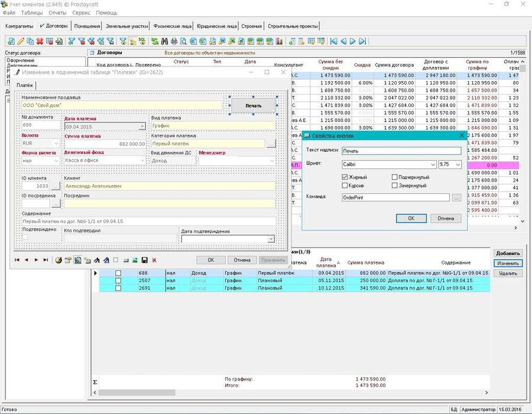Click the red X delete record icon
The height and width of the screenshot is (414, 532).
pos(40,41)
